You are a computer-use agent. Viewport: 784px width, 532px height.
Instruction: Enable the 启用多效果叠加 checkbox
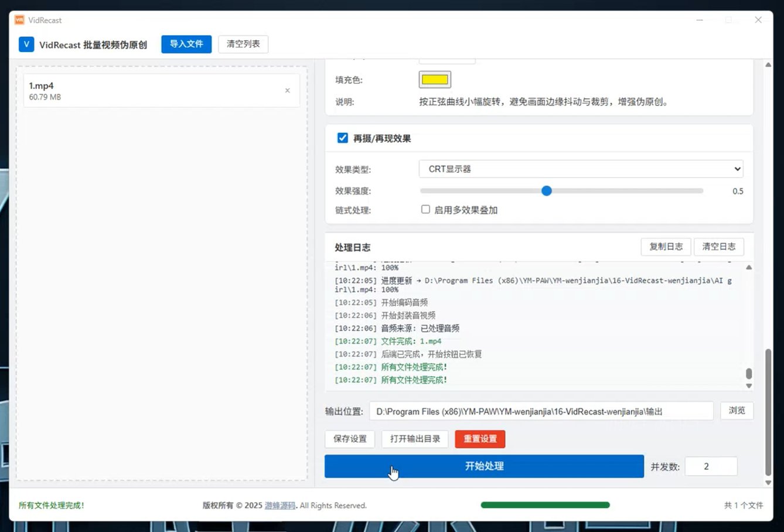point(425,209)
